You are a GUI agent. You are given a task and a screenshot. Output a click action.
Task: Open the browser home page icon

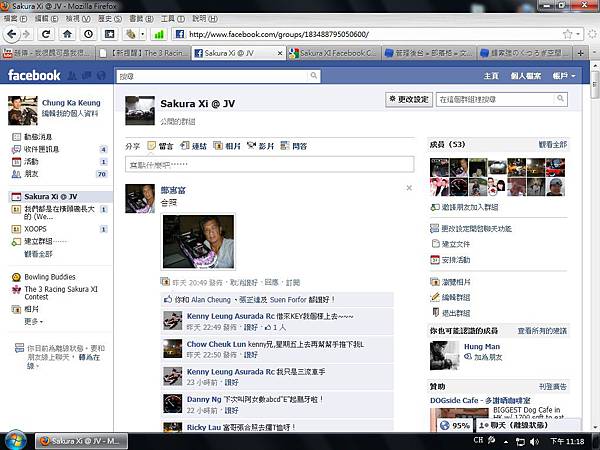[67, 34]
